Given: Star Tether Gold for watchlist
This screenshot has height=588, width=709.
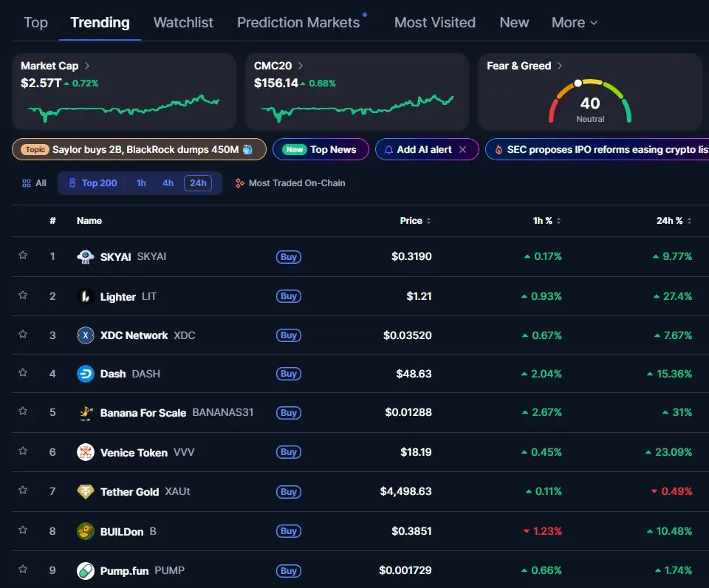Looking at the screenshot, I should coord(23,490).
